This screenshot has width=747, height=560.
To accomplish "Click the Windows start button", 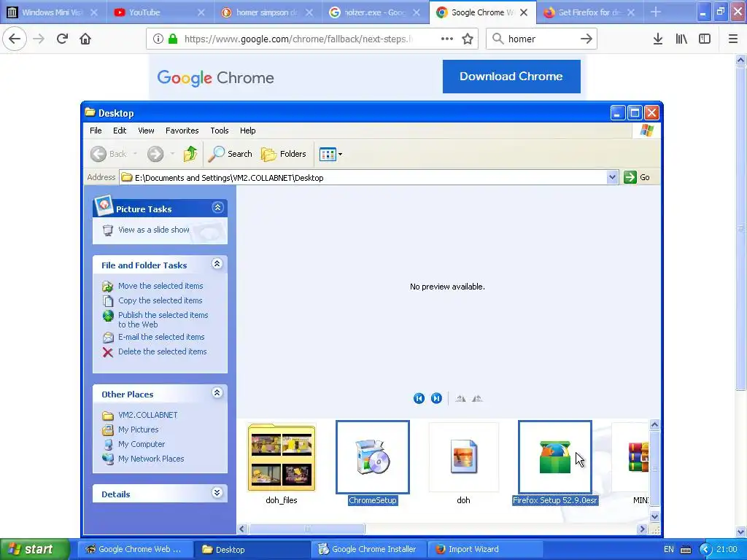I will coord(34,549).
